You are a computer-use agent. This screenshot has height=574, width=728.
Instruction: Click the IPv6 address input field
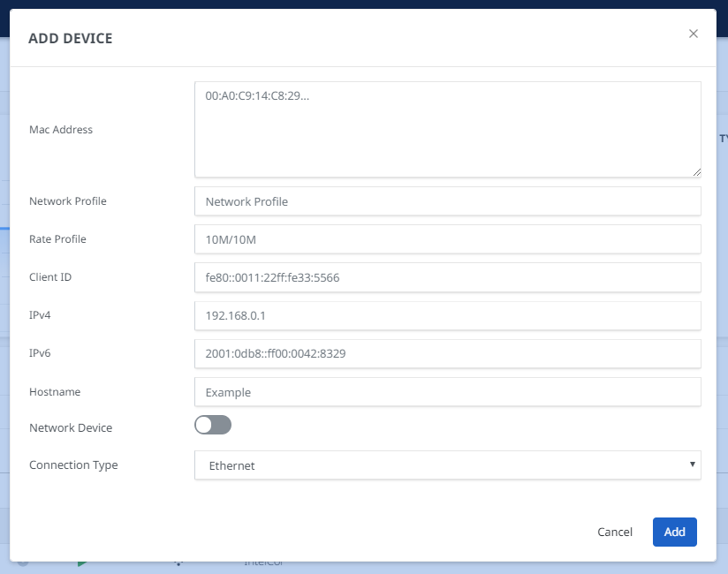[x=447, y=353]
